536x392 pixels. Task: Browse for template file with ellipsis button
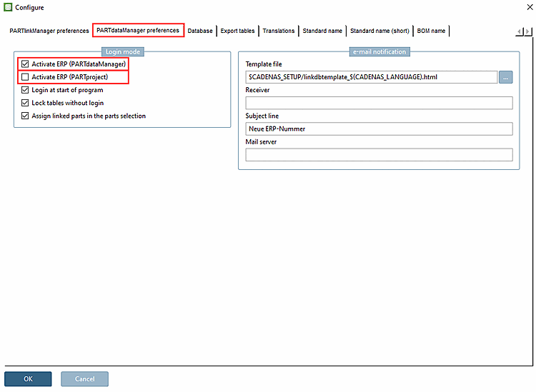[x=505, y=77]
